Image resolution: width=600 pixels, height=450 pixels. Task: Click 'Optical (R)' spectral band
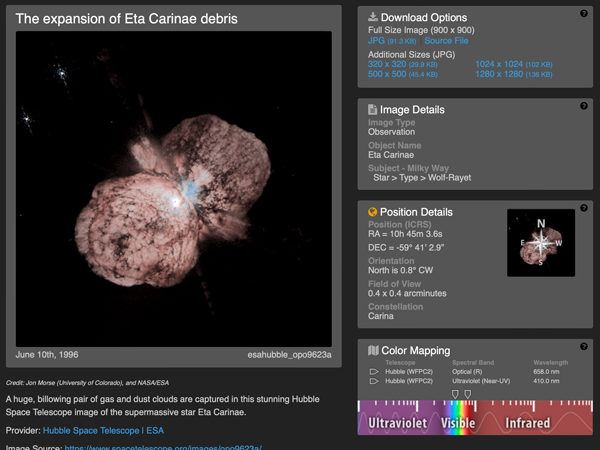pos(467,372)
